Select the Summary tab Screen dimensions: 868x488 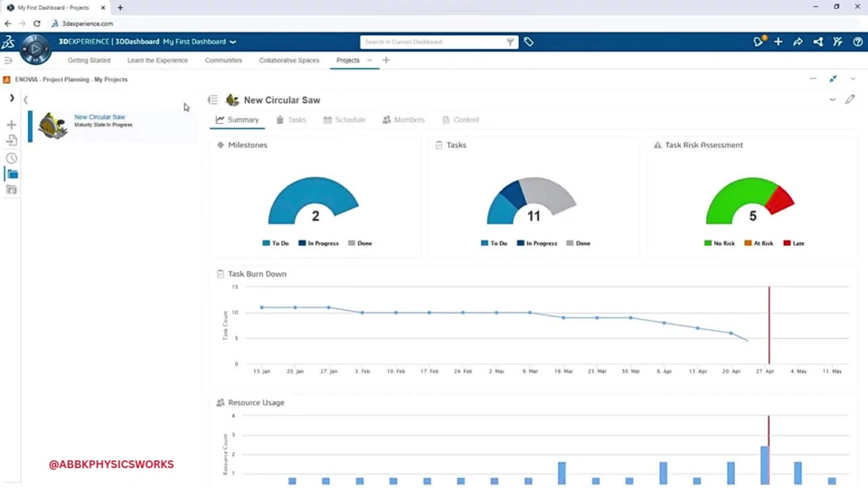pyautogui.click(x=237, y=120)
